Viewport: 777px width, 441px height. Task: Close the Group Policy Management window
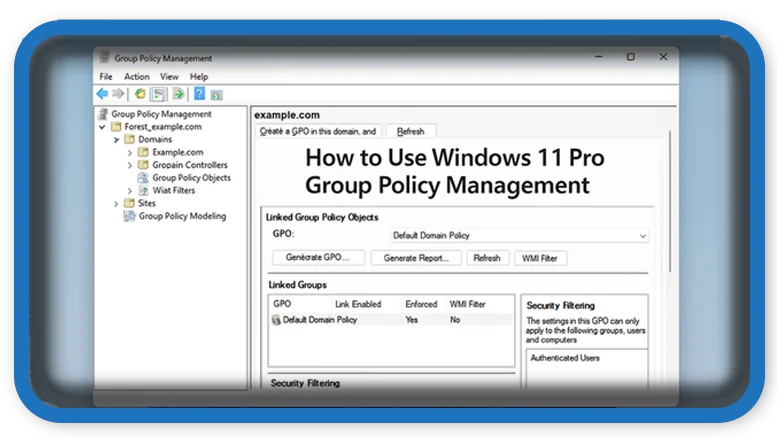click(x=663, y=57)
